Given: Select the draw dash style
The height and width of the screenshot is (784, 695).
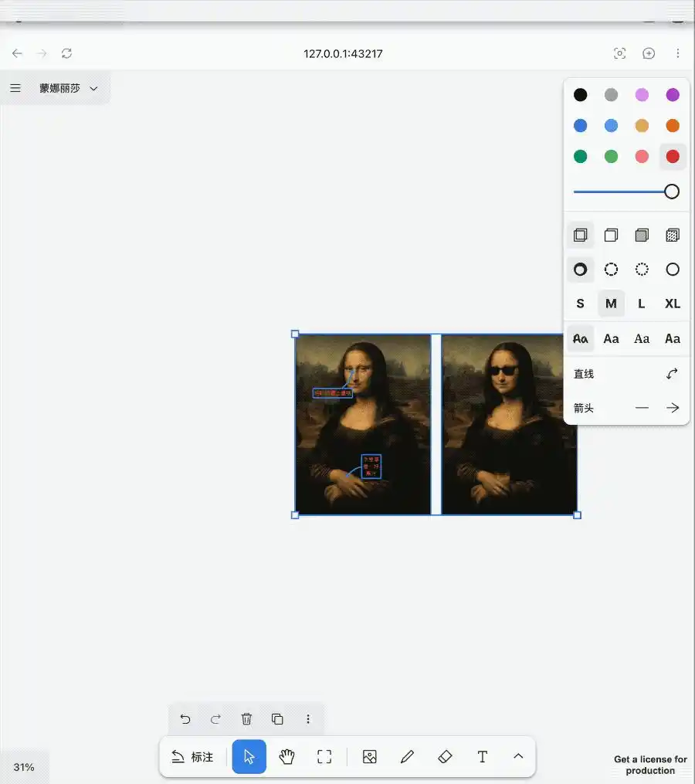Looking at the screenshot, I should click(x=580, y=270).
